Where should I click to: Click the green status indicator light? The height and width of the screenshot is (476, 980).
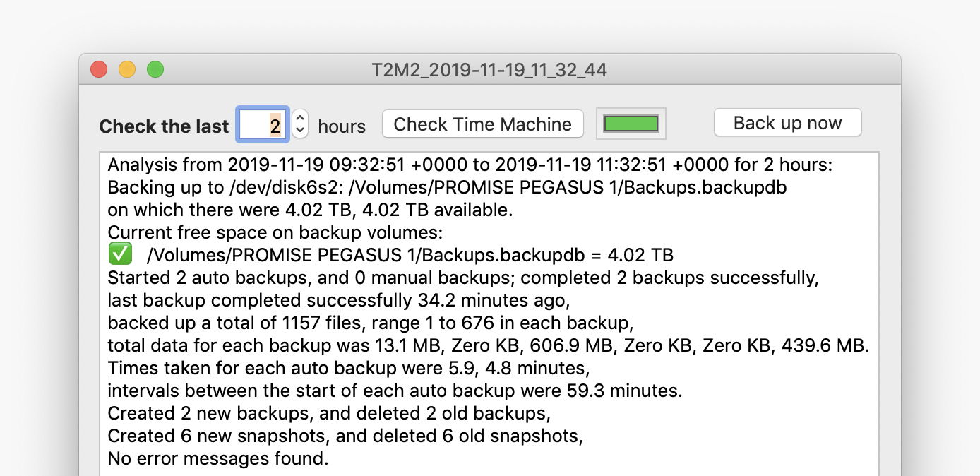tap(631, 124)
